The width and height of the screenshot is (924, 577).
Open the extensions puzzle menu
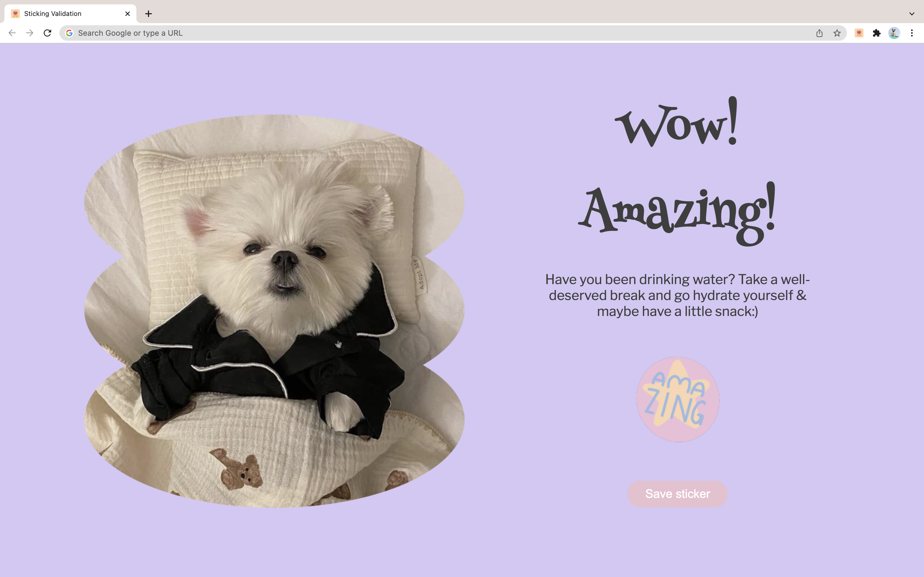point(877,33)
